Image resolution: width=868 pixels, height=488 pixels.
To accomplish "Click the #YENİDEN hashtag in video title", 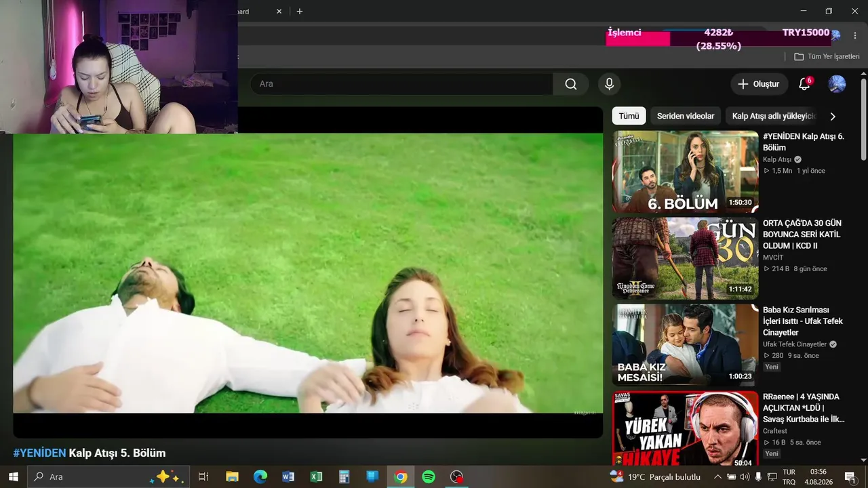I will point(39,453).
